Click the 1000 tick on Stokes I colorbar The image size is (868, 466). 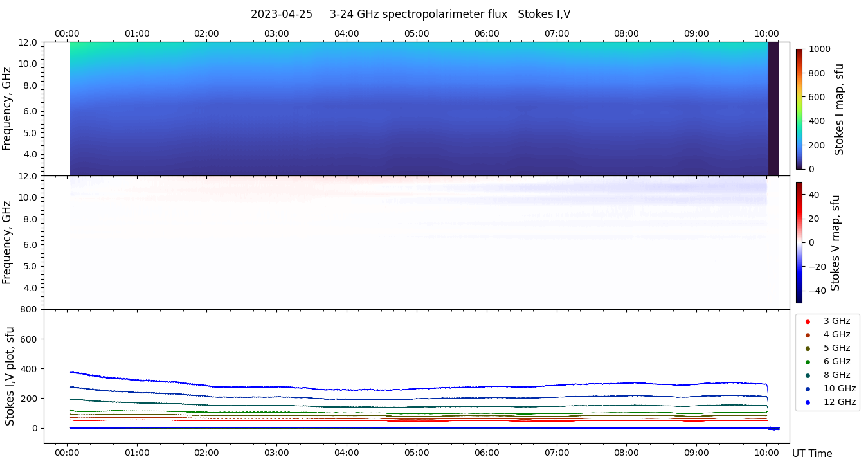820,49
